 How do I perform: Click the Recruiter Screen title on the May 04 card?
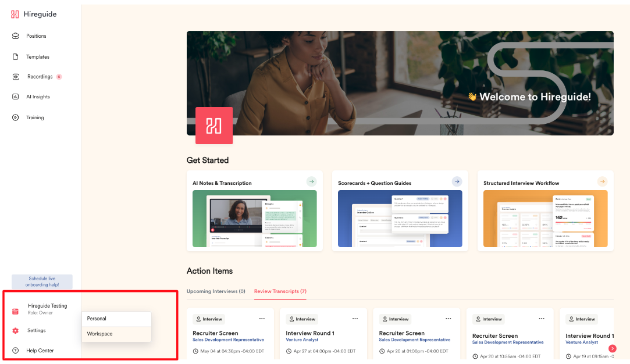215,333
